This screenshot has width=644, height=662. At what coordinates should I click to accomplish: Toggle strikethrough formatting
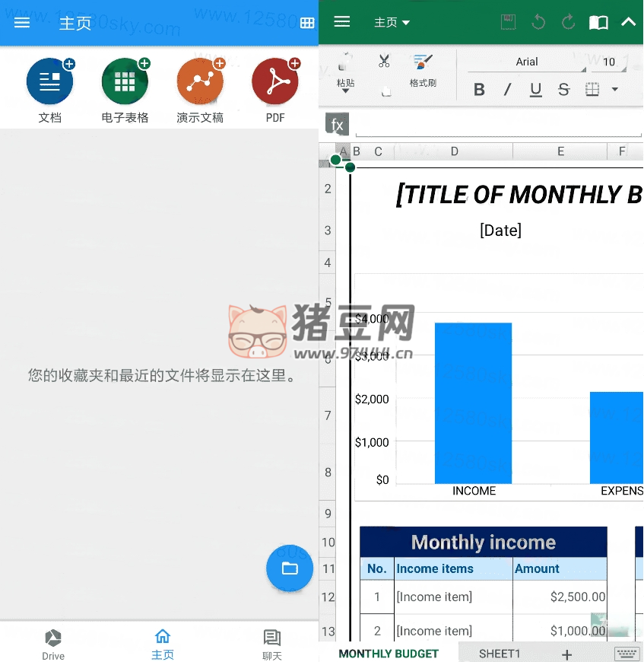[563, 90]
